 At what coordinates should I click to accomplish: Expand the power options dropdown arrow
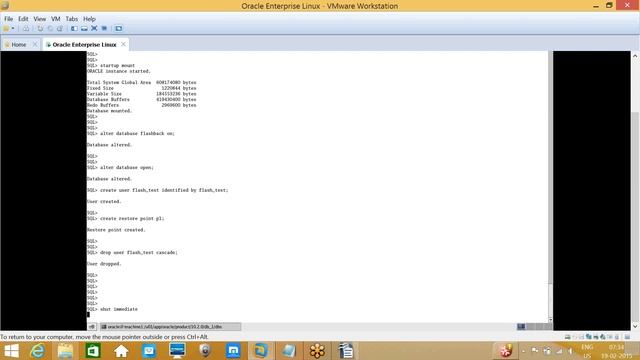coord(13,29)
